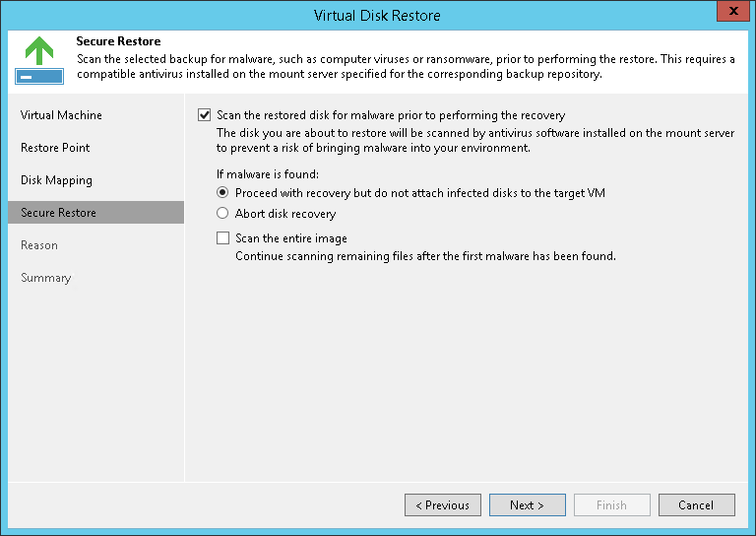Click the Virtual Disk Restore title bar
The height and width of the screenshot is (536, 756).
pyautogui.click(x=377, y=15)
